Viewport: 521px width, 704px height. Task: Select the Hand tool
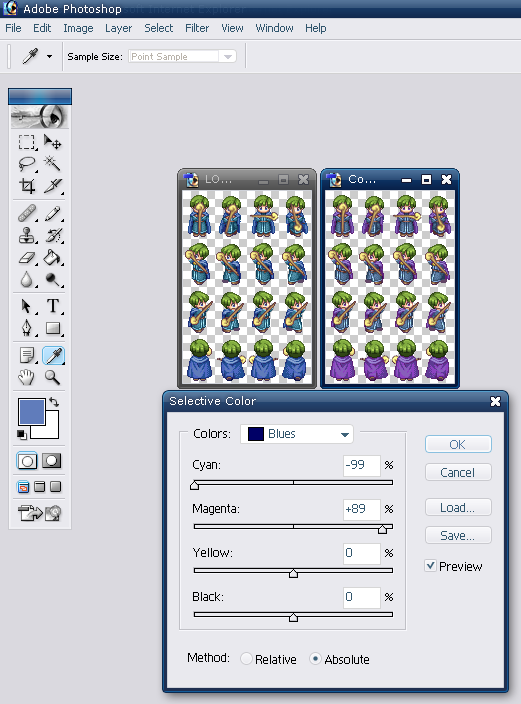point(27,377)
